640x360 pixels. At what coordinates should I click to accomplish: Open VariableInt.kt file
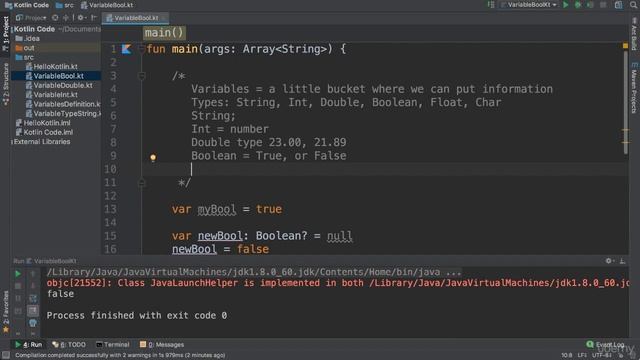(x=51, y=95)
